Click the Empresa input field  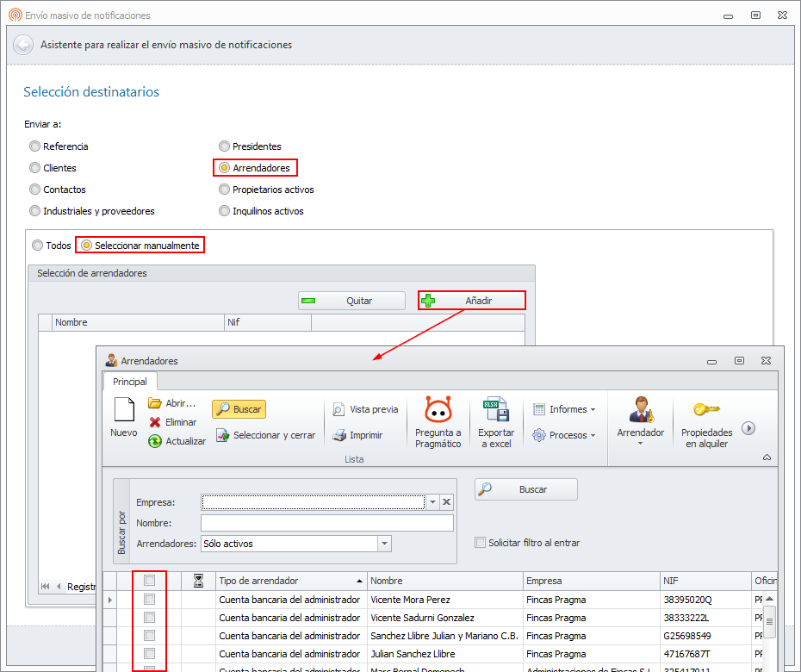click(x=314, y=501)
